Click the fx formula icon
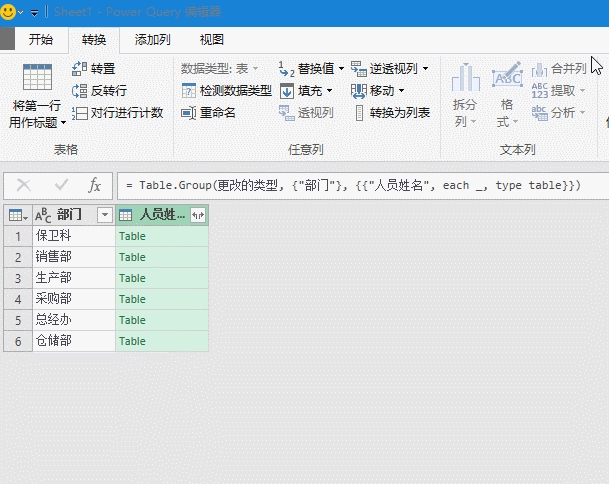Image resolution: width=609 pixels, height=484 pixels. [94, 185]
